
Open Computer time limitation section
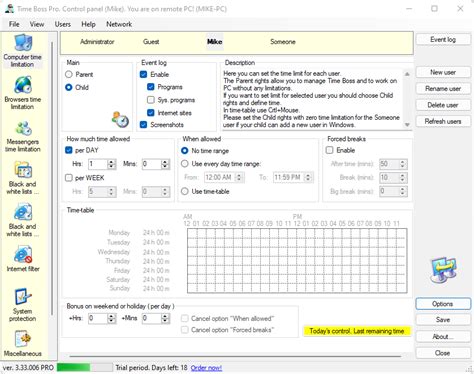(23, 51)
